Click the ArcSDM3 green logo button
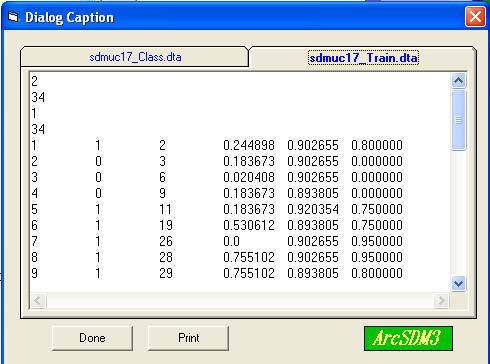Image resolution: width=490 pixels, height=364 pixels. click(x=408, y=338)
